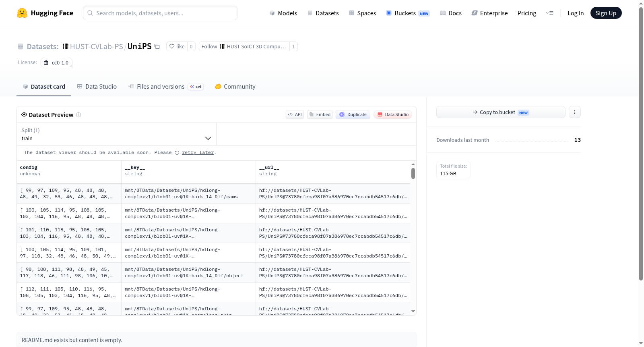Image resolution: width=644 pixels, height=347 pixels.
Task: Open Docs in the top navigation
Action: click(x=451, y=13)
